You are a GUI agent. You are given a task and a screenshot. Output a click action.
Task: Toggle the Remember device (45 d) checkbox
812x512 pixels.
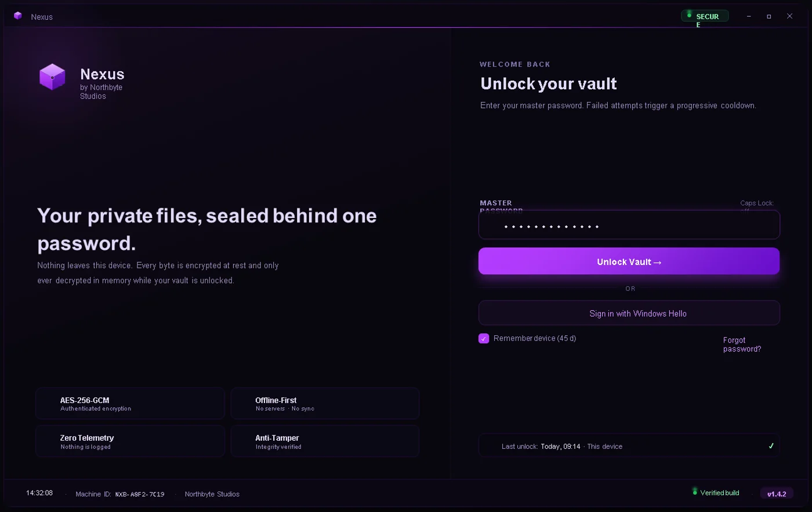[484, 339]
